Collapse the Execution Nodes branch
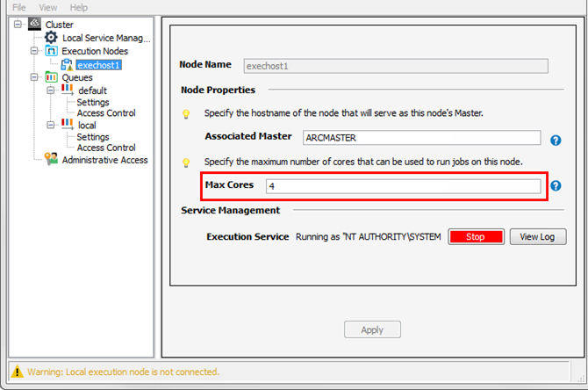Image resolution: width=588 pixels, height=390 pixels. tap(34, 51)
